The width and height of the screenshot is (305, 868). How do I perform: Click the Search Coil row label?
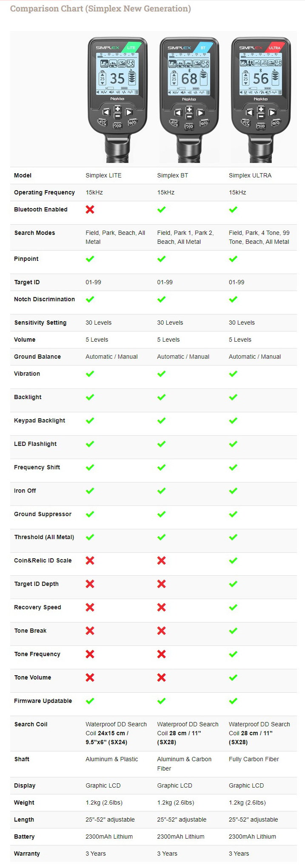click(x=31, y=724)
